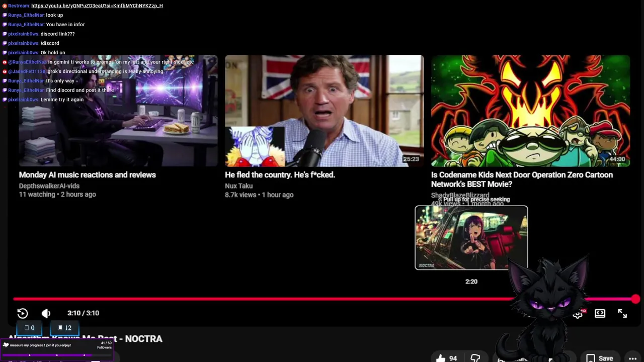The height and width of the screenshot is (362, 644).
Task: Click chat message "discord link???"
Action: pyautogui.click(x=57, y=34)
